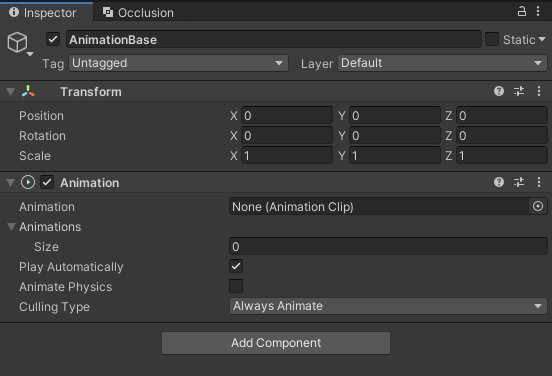This screenshot has width=552, height=376.
Task: Click the Animation clip object picker circle
Action: (x=538, y=206)
